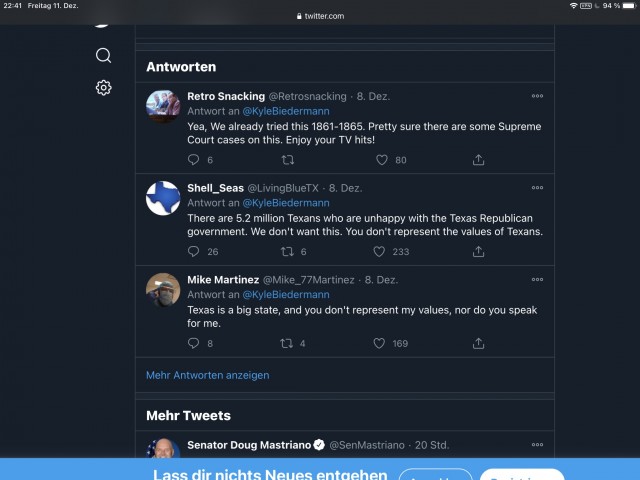Tap the twitter.com address bar

pyautogui.click(x=320, y=16)
